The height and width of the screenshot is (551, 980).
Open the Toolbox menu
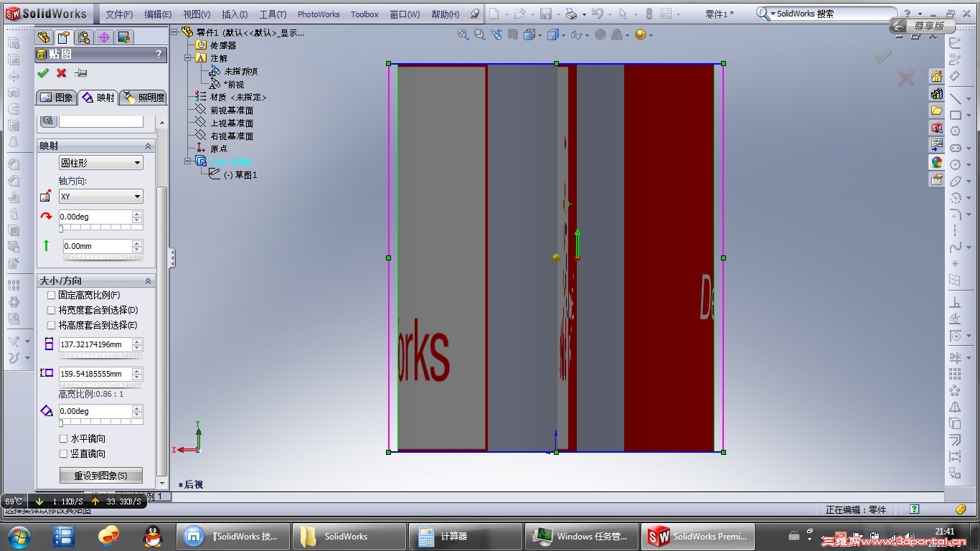tap(364, 14)
